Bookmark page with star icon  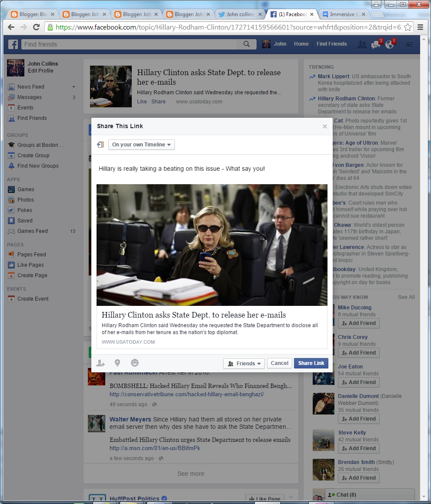[408, 27]
